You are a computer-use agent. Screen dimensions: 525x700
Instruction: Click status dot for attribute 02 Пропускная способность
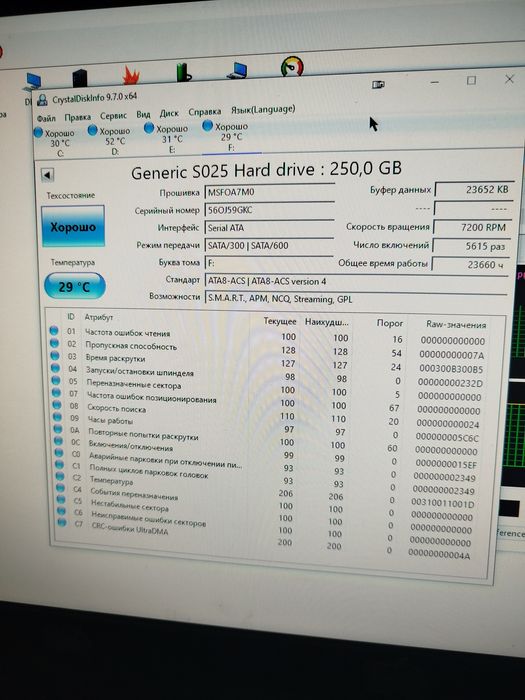[x=54, y=343]
